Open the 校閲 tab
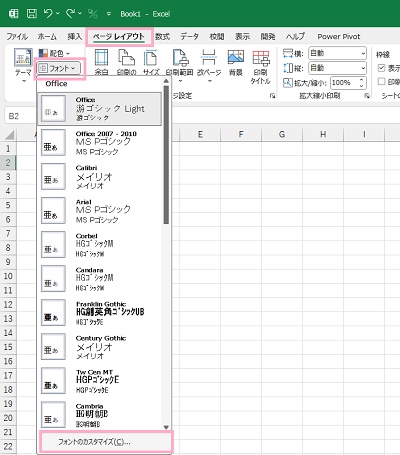Screen dimensions: 400x455 (x=217, y=37)
